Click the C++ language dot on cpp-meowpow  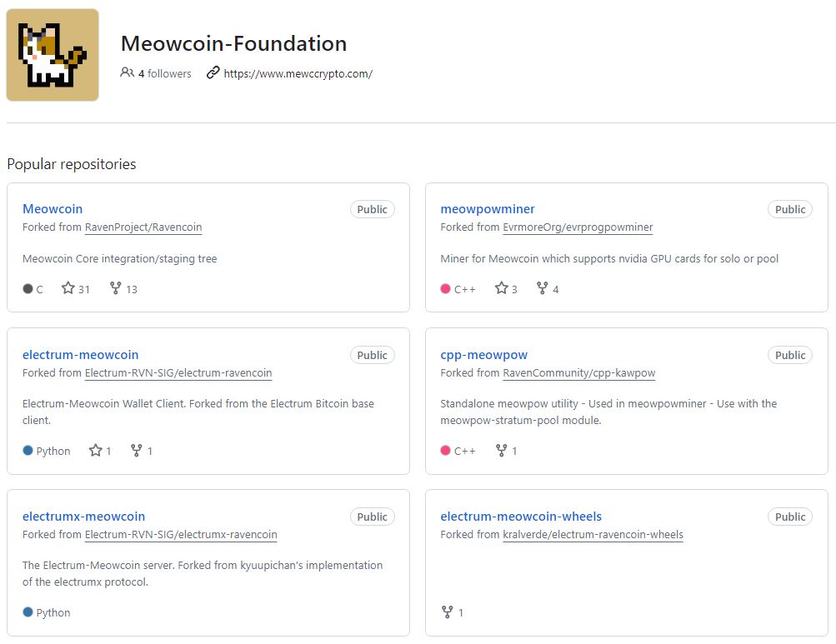447,451
